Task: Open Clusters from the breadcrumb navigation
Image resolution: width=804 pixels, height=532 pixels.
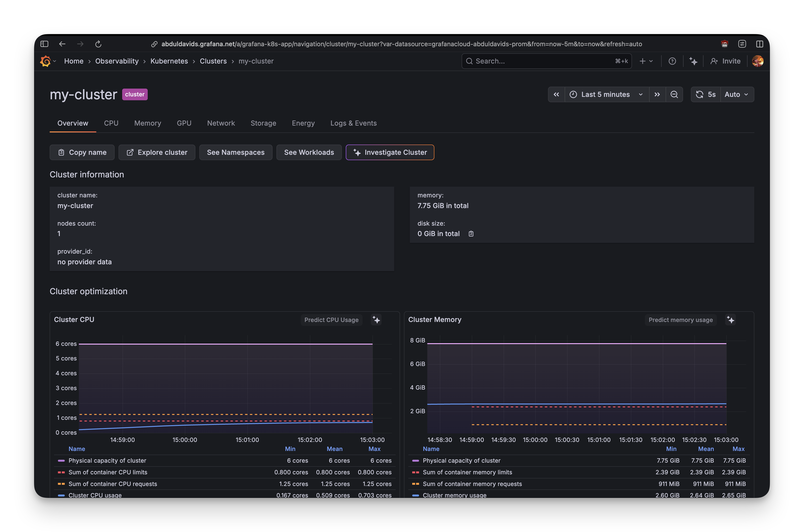Action: [213, 61]
